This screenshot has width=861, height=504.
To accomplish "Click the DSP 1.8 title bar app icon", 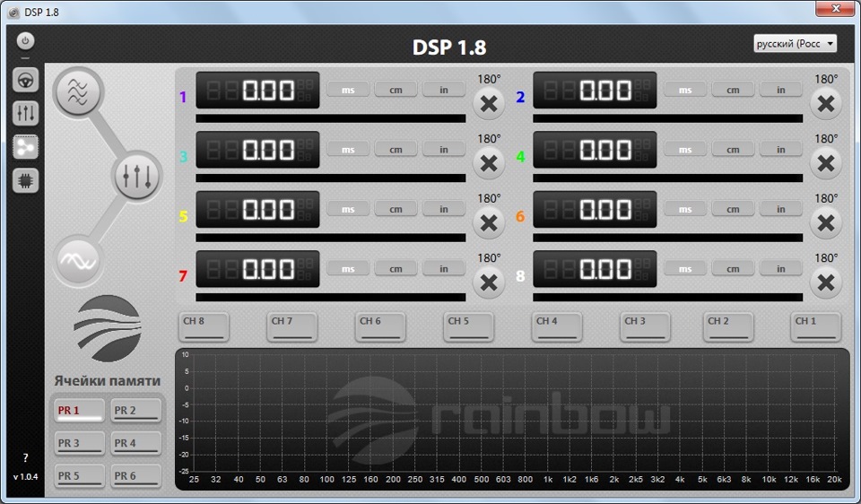I will click(14, 12).
